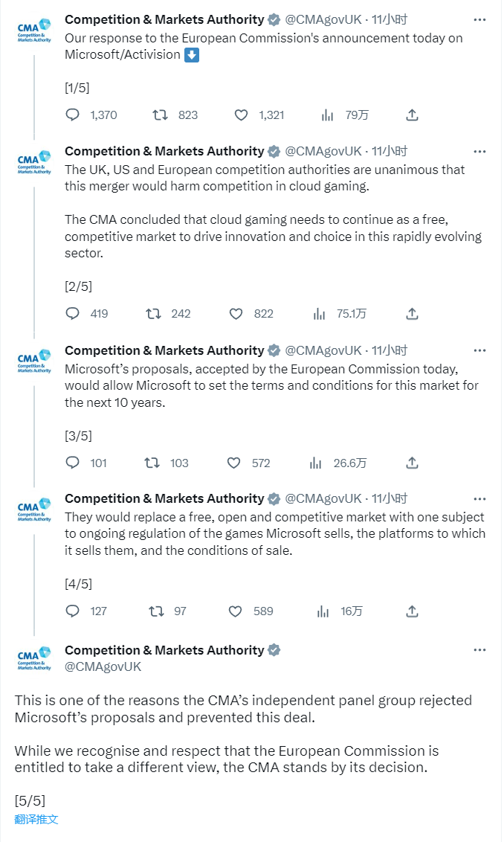Share the [1/5] tweet
The image size is (504, 842).
click(x=413, y=115)
